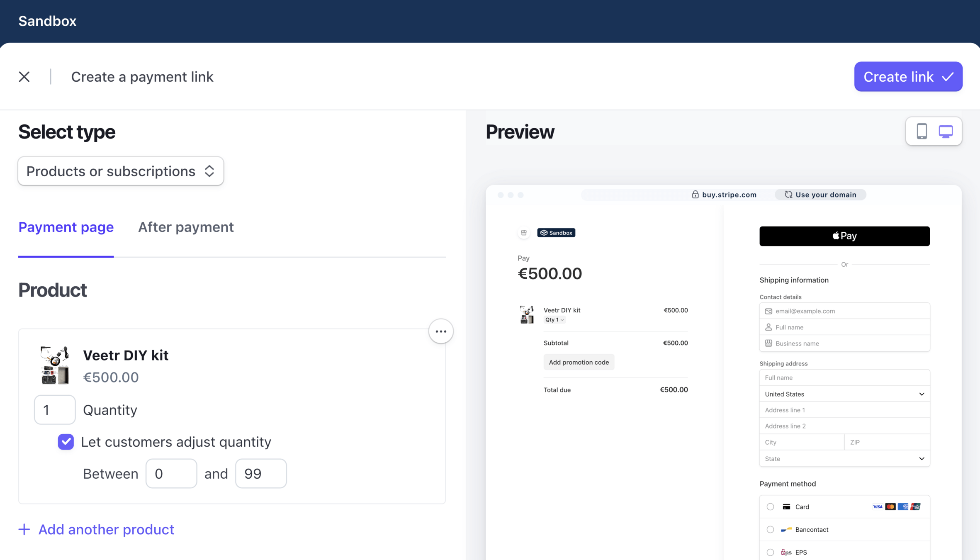Click the Veetr DIY kit product image

[x=55, y=365]
